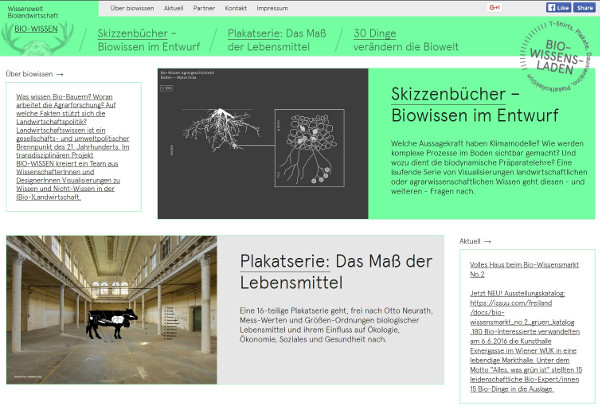Open the Über biowissen menu item
Viewport: 600px width, 414px height.
(131, 7)
